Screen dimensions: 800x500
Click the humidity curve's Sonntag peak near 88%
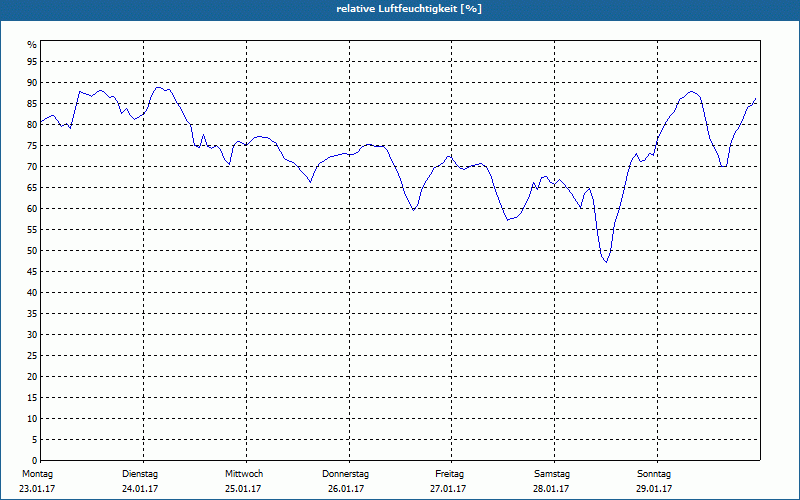pyautogui.click(x=691, y=91)
